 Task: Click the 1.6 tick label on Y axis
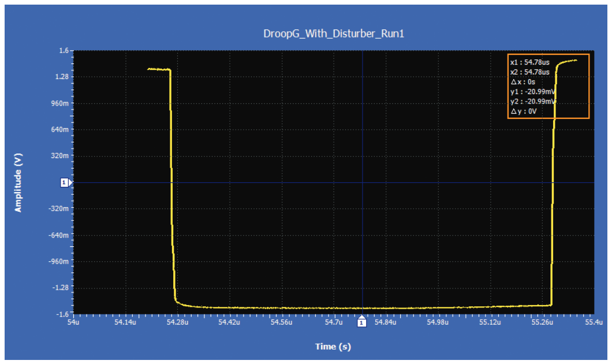point(63,51)
